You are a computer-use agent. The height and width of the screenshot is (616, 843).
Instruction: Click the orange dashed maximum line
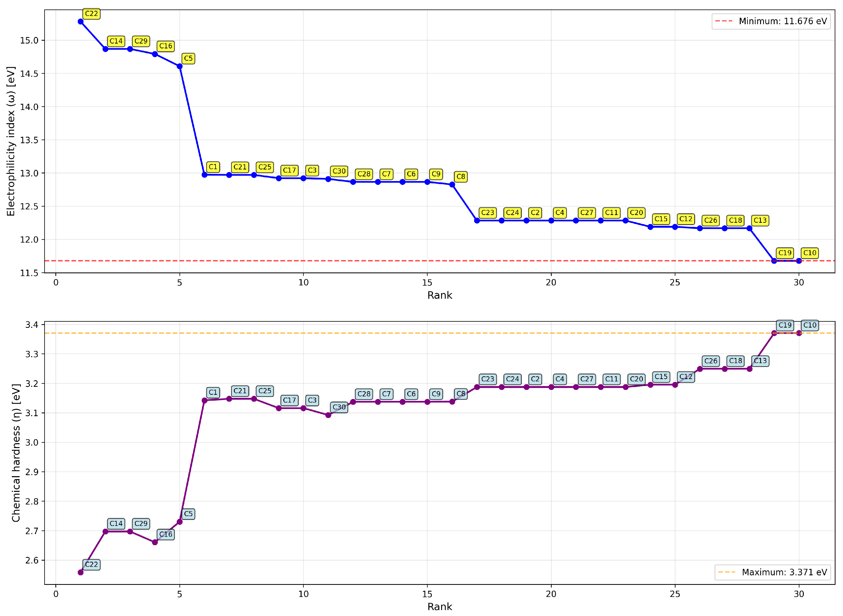440,333
